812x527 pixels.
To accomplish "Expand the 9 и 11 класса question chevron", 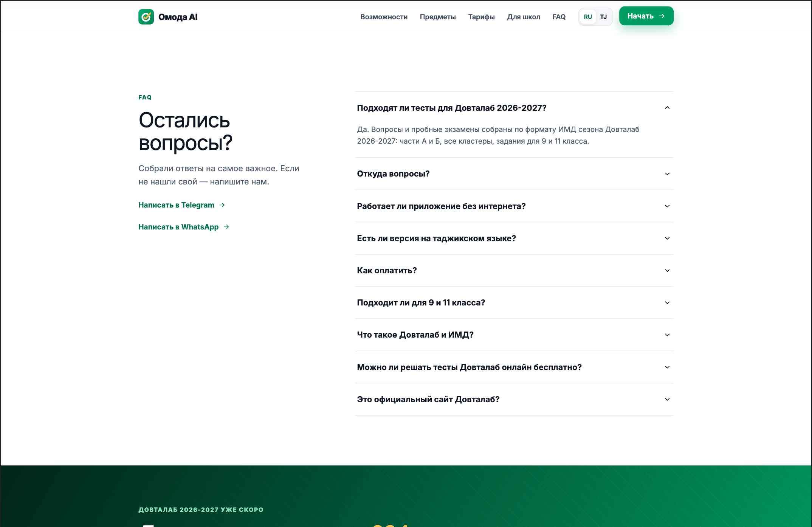I will [x=667, y=302].
